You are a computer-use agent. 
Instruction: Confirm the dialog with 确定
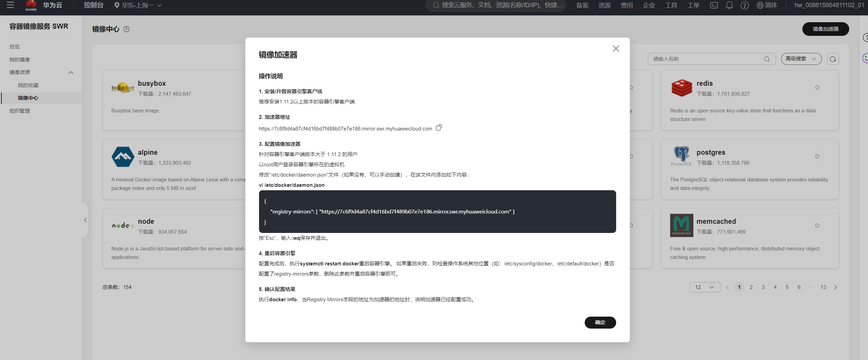tap(600, 322)
